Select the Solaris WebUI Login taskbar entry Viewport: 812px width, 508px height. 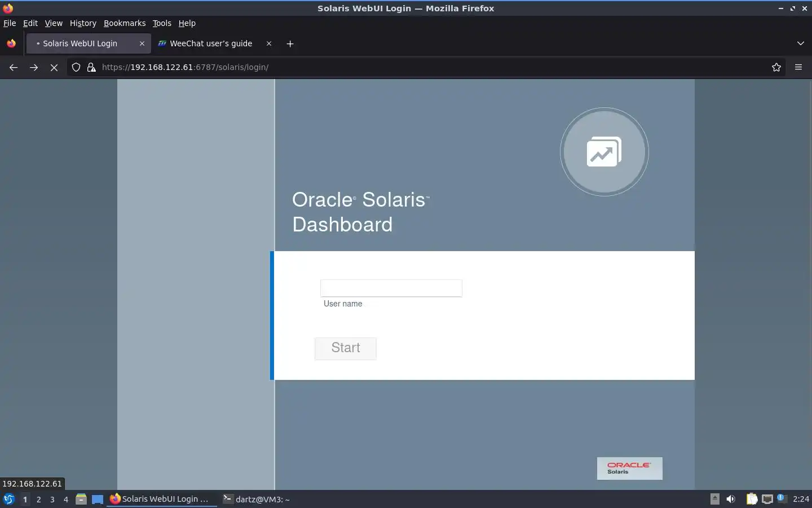coord(162,499)
